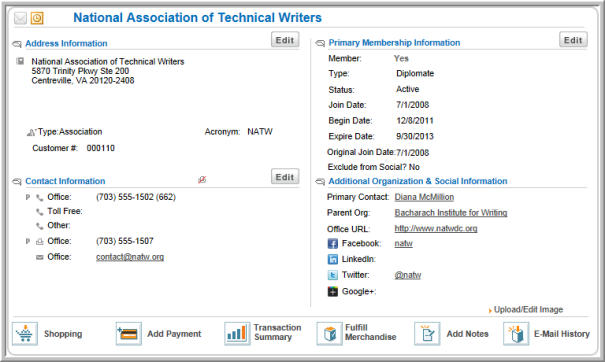Edit the Address Information
Screen dimensions: 605x362
click(285, 40)
